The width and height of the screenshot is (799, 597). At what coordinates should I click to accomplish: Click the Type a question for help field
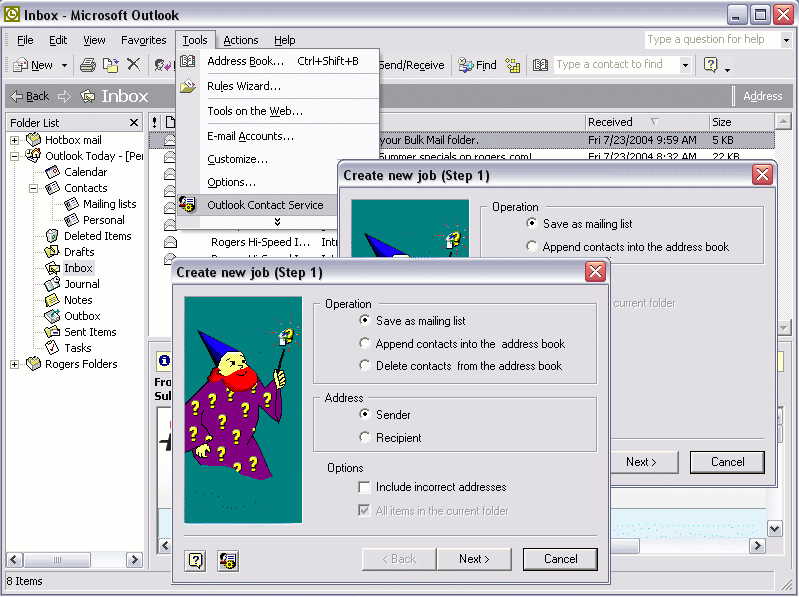(712, 40)
